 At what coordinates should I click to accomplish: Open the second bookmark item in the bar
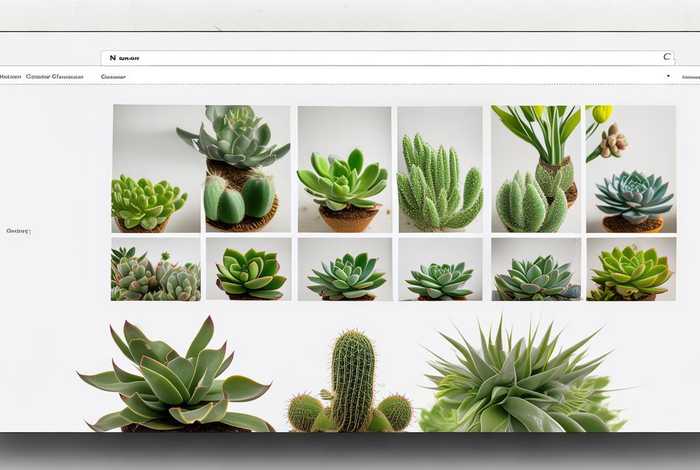[x=54, y=76]
